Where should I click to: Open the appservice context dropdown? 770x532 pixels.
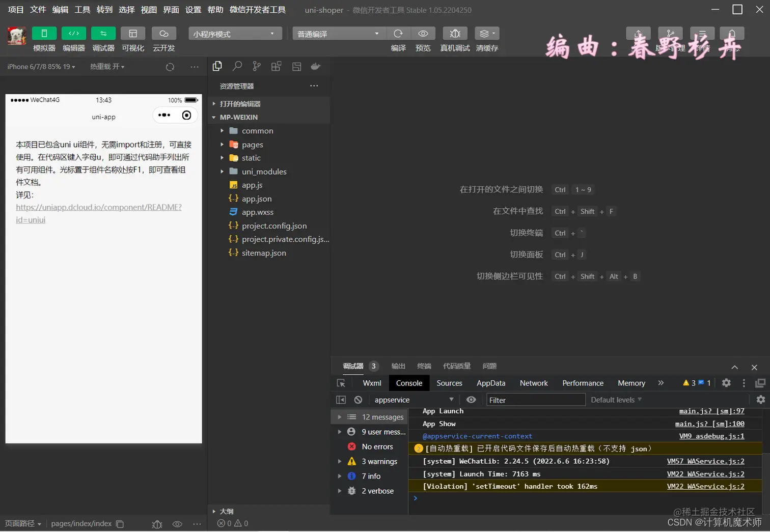(414, 400)
